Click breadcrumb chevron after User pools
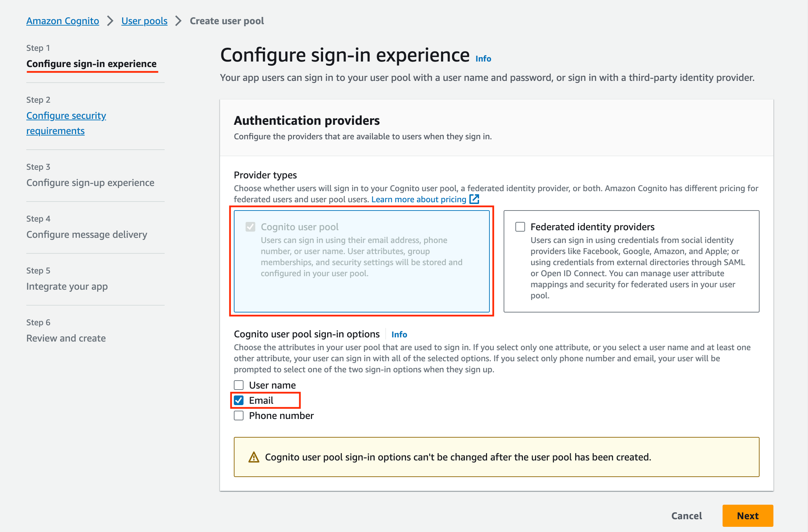This screenshot has height=532, width=808. tap(178, 21)
